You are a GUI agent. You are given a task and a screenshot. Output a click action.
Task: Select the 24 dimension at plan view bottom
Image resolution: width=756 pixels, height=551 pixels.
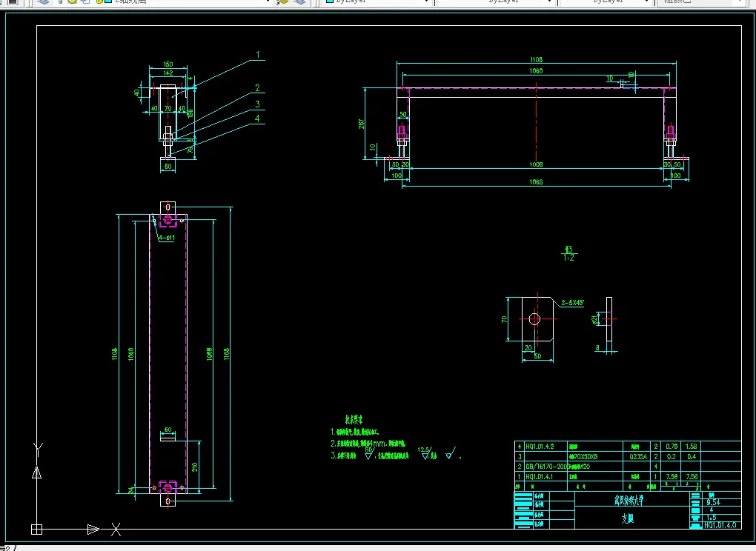click(131, 490)
